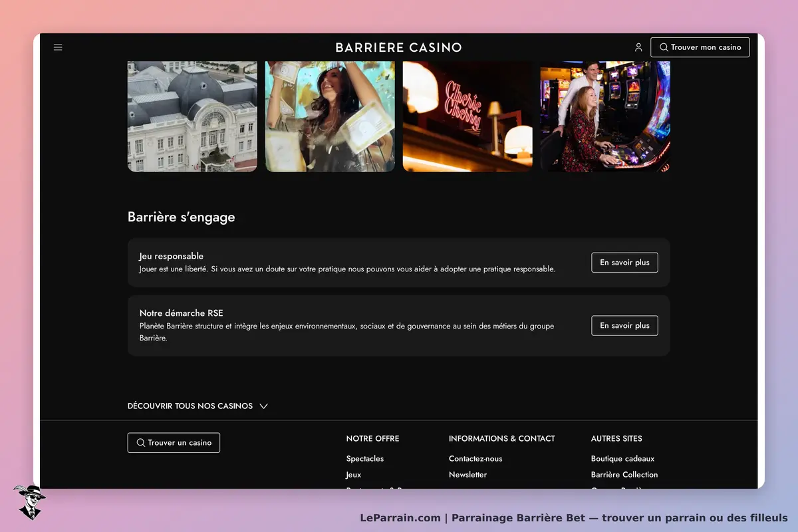Click 'DÉCOUVRIR TOUS NOS CASINOS' text
798x532 pixels.
(190, 406)
